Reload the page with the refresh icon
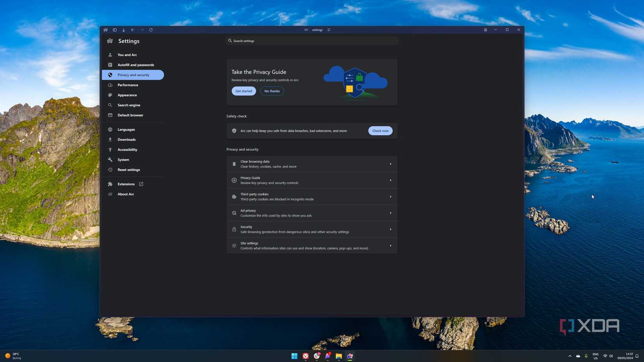This screenshot has width=644, height=362. pos(151,30)
